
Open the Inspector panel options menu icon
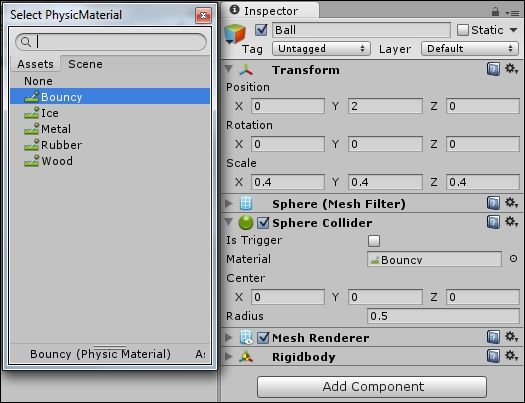[x=512, y=13]
